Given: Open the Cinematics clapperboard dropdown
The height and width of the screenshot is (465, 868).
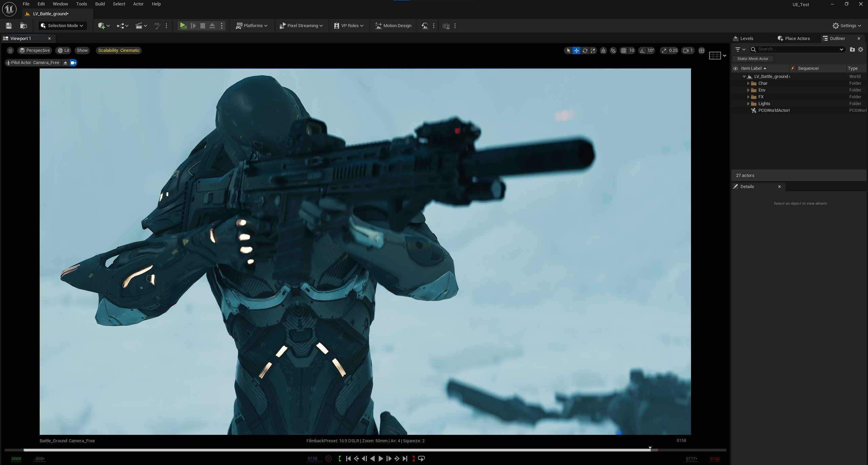Looking at the screenshot, I should click(141, 26).
